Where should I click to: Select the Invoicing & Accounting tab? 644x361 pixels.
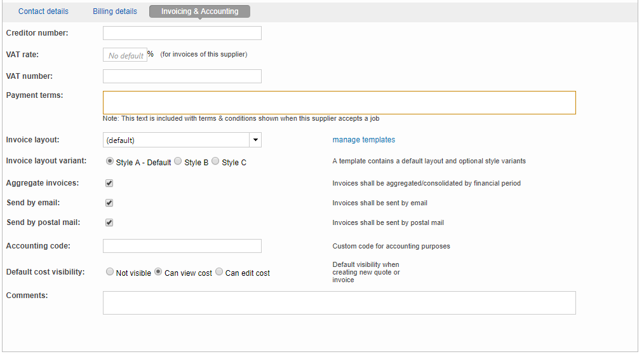(199, 11)
